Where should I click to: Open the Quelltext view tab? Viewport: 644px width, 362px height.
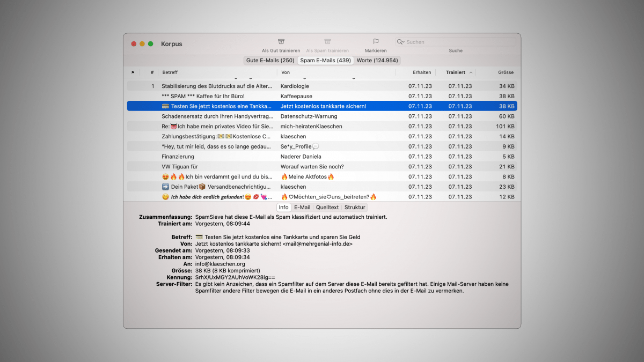(327, 208)
